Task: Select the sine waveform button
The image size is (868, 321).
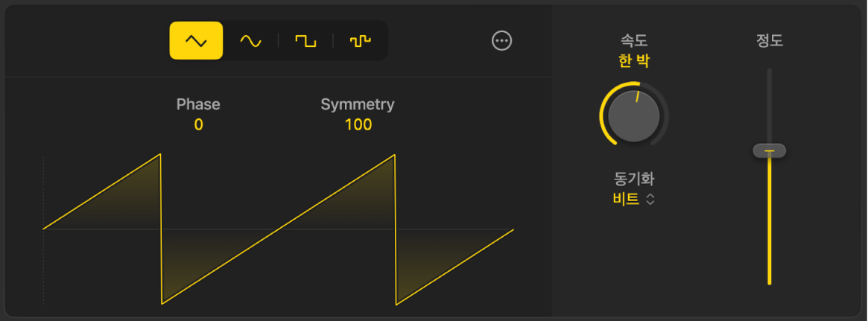Action: tap(250, 41)
